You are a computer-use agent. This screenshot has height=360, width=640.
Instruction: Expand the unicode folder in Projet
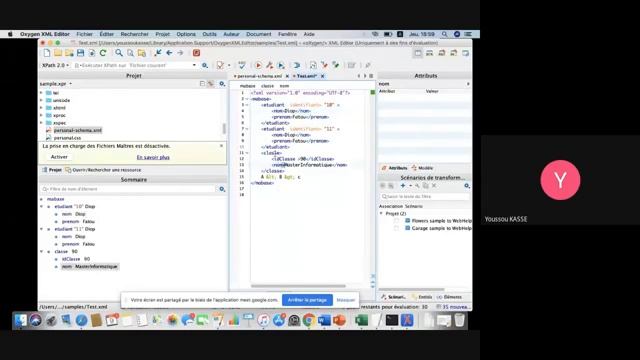click(41, 100)
